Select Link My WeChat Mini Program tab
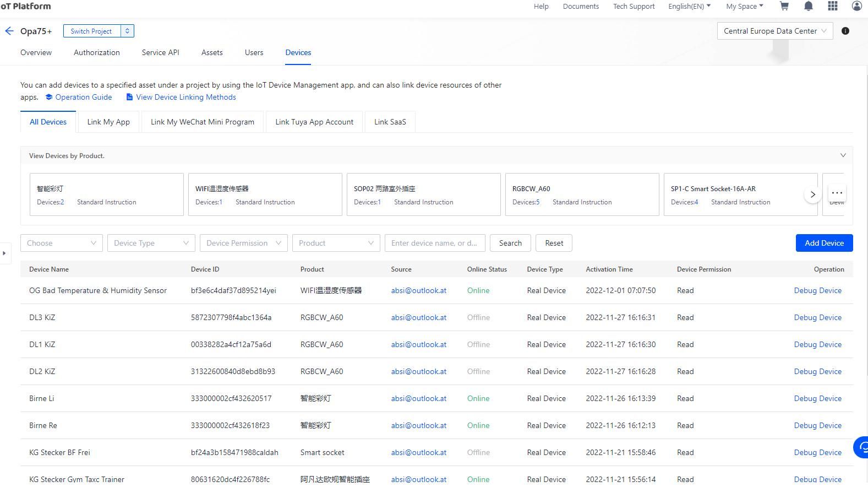The height and width of the screenshot is (487, 868). [x=203, y=122]
